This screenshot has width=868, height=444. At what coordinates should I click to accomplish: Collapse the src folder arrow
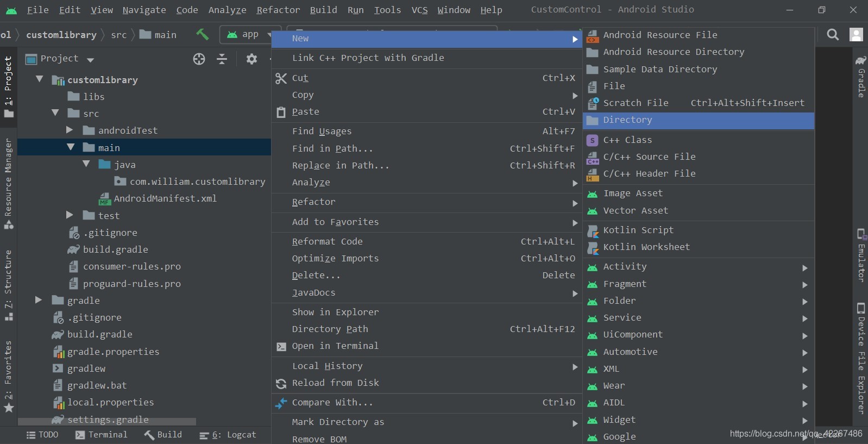point(55,113)
